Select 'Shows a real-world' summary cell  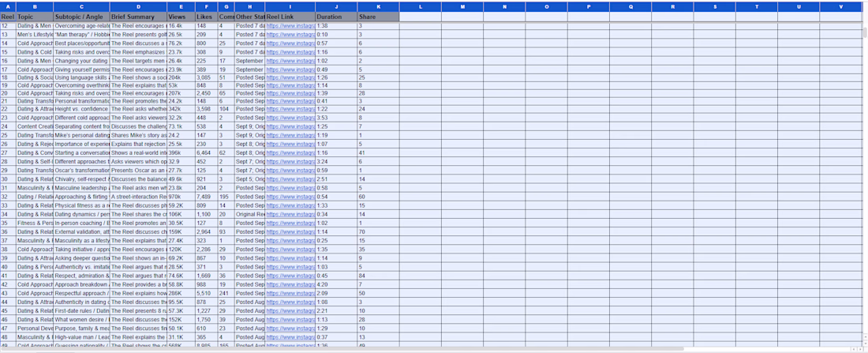point(138,152)
